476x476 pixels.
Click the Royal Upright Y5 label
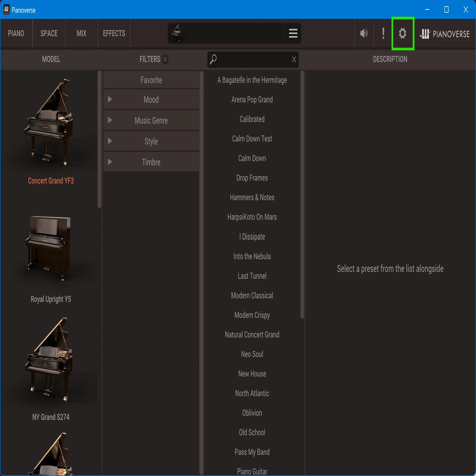(51, 299)
